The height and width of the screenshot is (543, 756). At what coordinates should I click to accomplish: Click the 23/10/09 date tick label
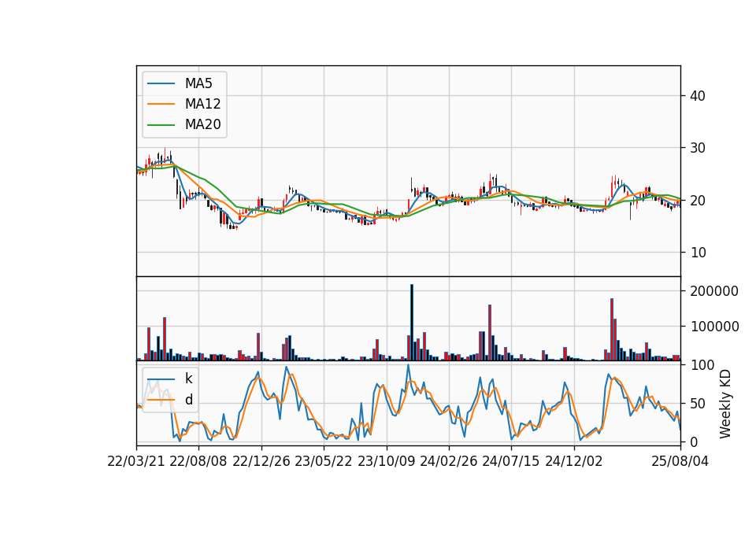[x=386, y=461]
